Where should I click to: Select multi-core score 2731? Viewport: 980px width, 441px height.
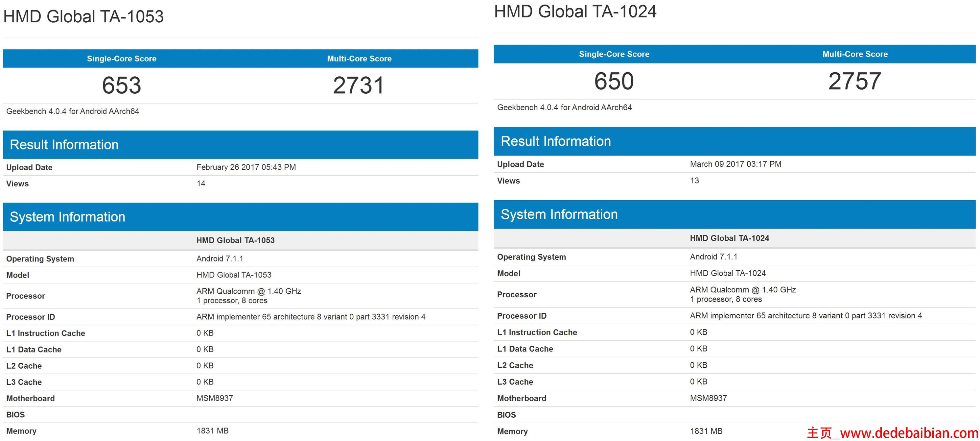pyautogui.click(x=359, y=85)
